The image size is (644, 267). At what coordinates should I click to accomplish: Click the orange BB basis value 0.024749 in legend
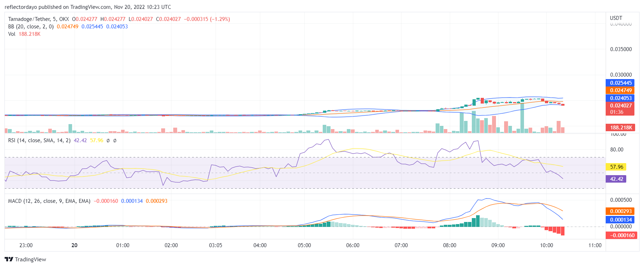coord(67,27)
